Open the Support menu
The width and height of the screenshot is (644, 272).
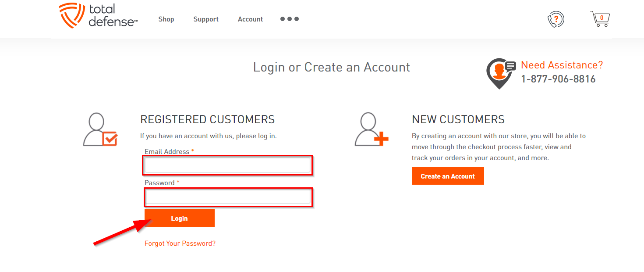[206, 19]
